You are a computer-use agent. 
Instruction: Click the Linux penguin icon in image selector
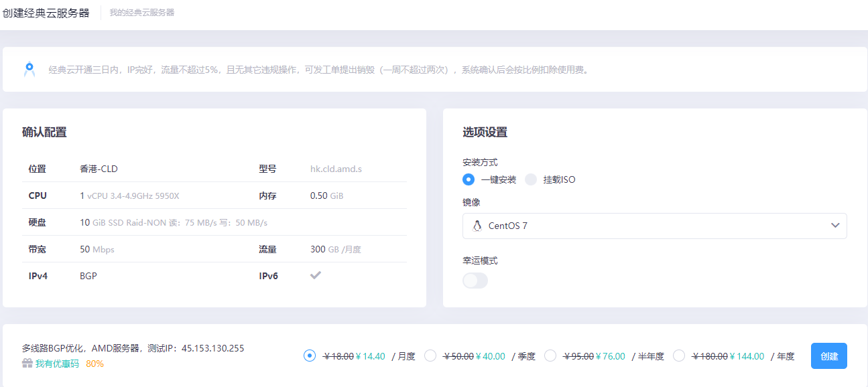click(477, 226)
